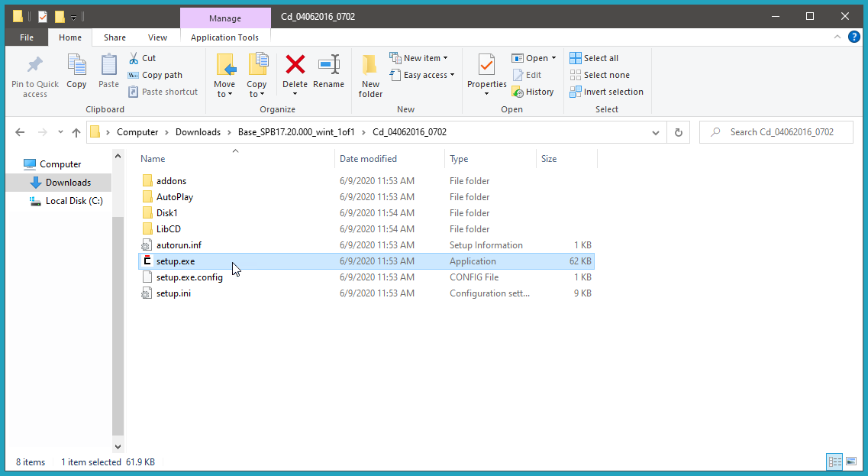The width and height of the screenshot is (868, 476).
Task: Click the navigation pane vertical scrollbar
Action: pyautogui.click(x=118, y=306)
